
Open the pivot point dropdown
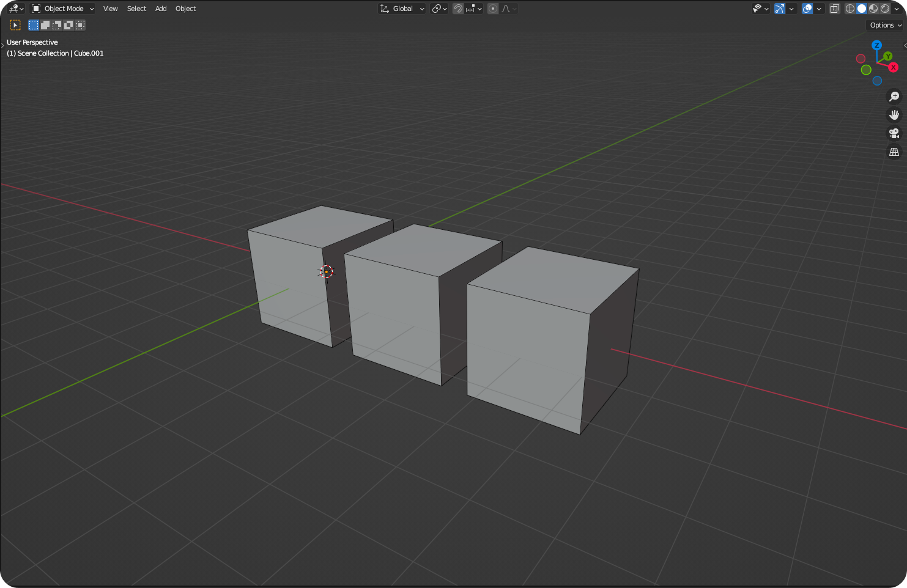439,9
